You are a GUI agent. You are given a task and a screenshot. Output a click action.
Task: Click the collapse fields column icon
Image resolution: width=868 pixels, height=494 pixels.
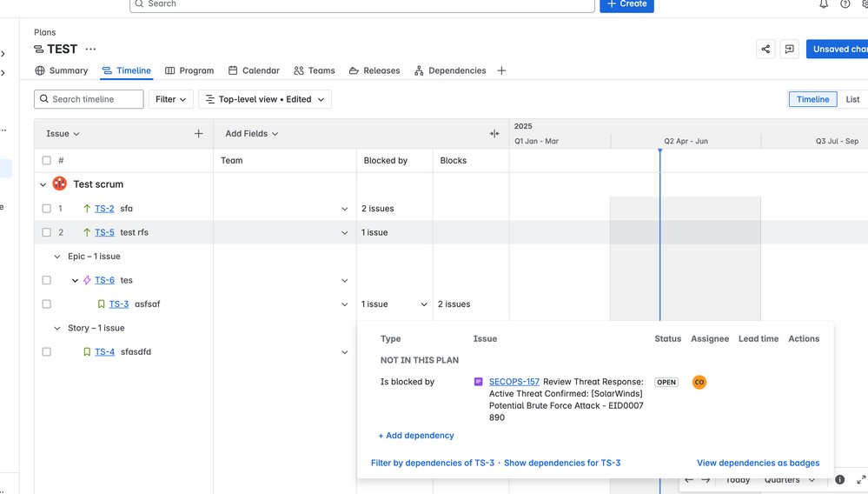point(494,133)
